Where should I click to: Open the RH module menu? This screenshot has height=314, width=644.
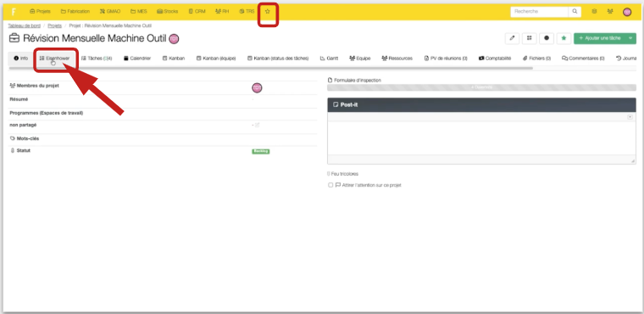tap(222, 12)
